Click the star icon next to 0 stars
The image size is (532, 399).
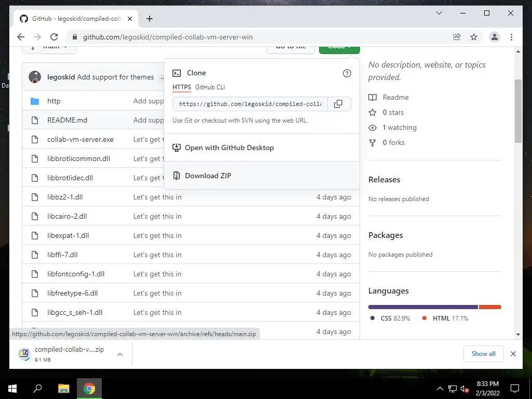pos(373,112)
